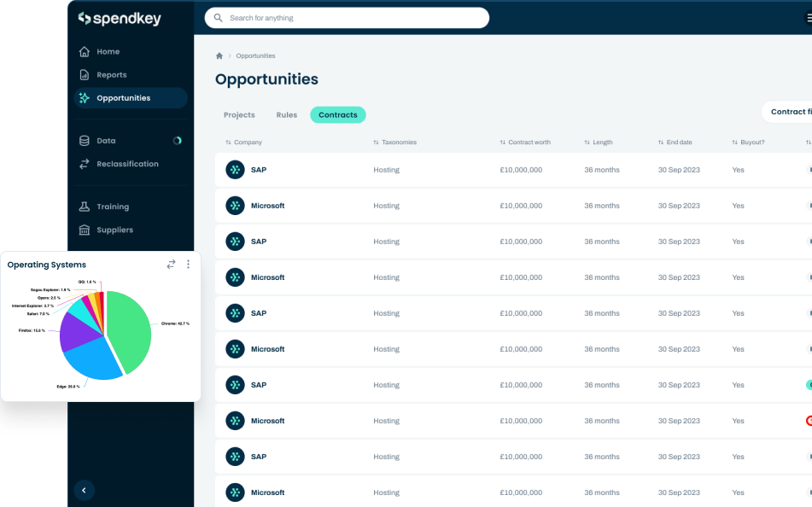Viewport: 812px width, 507px height.
Task: Open the hamburger menu at top right
Action: pos(807,18)
